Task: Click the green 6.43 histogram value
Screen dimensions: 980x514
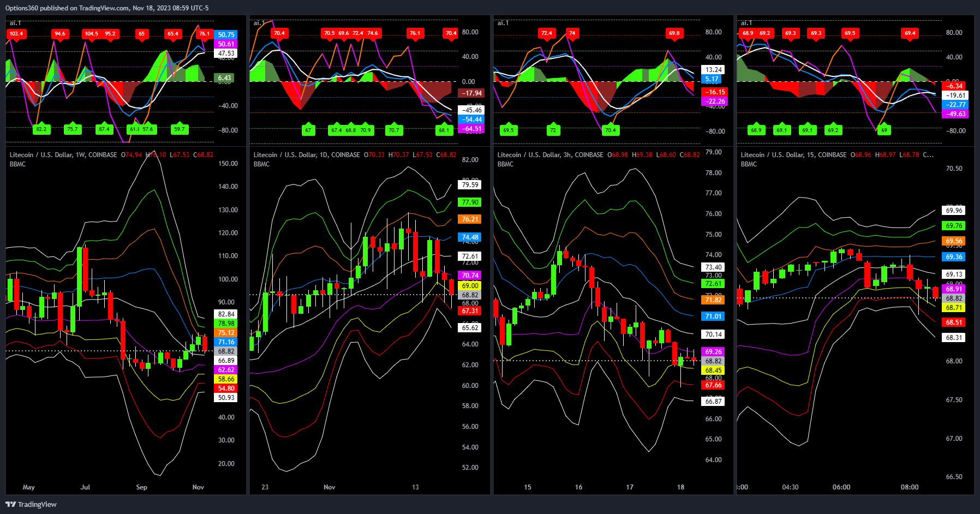Action: click(x=224, y=78)
